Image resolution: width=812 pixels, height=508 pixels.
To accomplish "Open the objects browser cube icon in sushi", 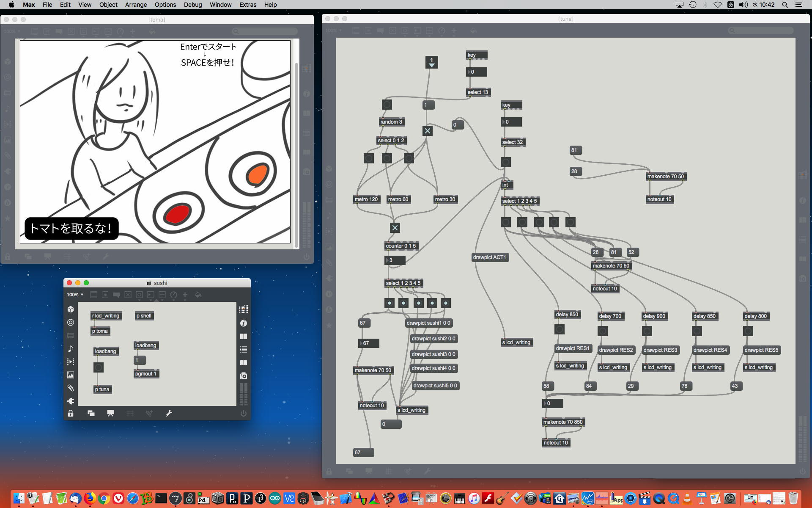I will tap(71, 309).
